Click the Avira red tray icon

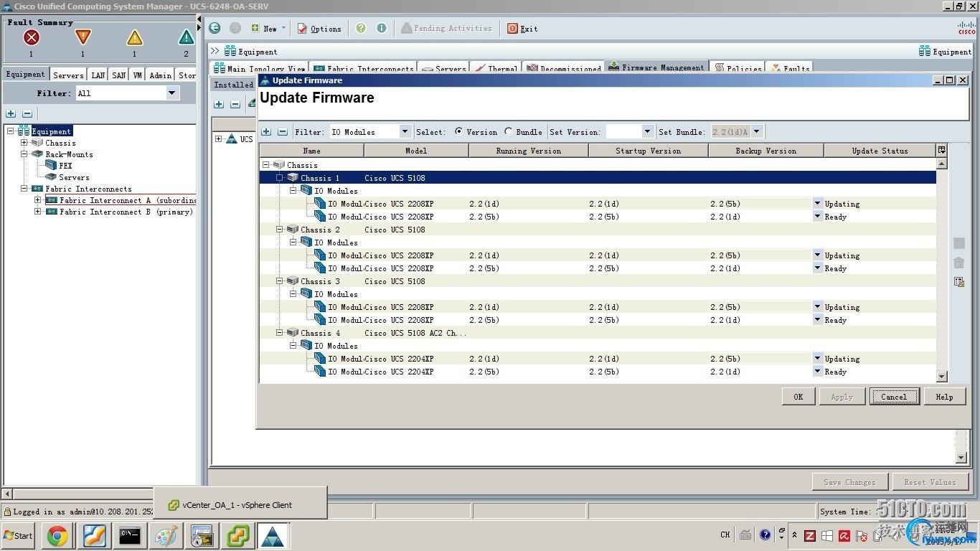[844, 535]
